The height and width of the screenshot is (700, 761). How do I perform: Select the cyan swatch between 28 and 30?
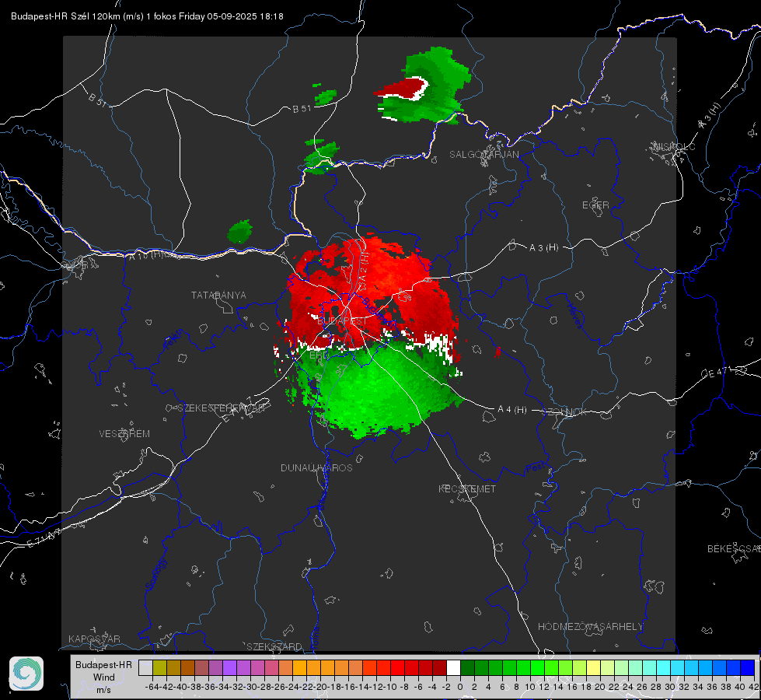point(664,667)
